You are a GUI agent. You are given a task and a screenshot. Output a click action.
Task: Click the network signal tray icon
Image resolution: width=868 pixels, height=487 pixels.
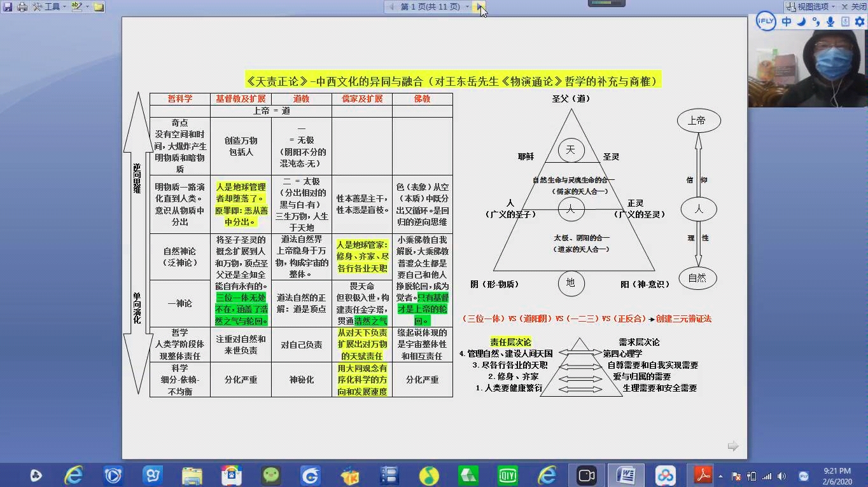click(767, 476)
